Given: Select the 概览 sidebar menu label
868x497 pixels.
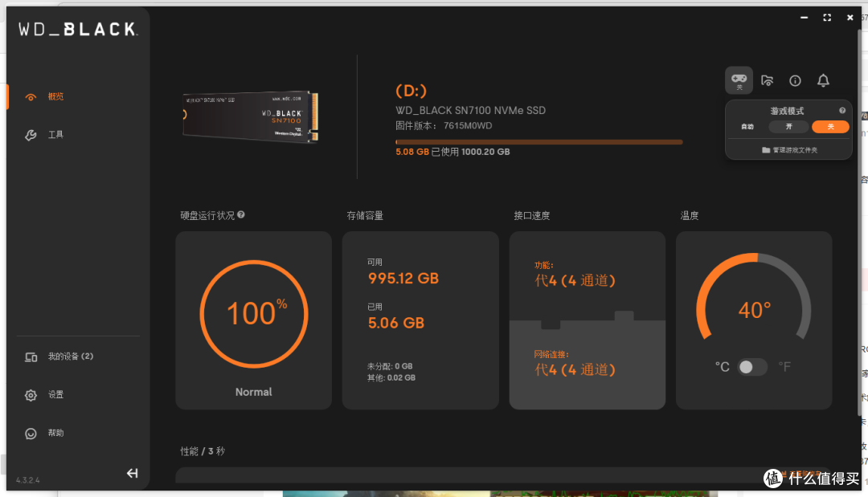Looking at the screenshot, I should [55, 96].
